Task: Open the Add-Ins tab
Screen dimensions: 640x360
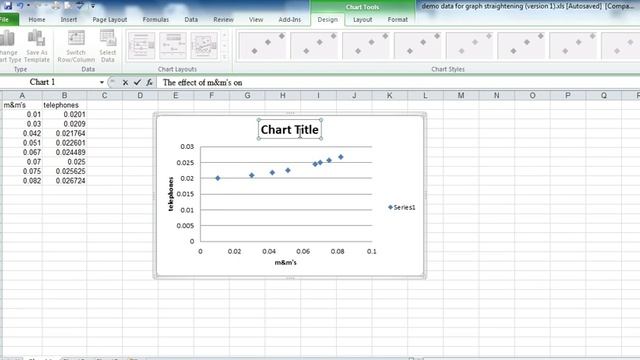Action: click(x=290, y=20)
